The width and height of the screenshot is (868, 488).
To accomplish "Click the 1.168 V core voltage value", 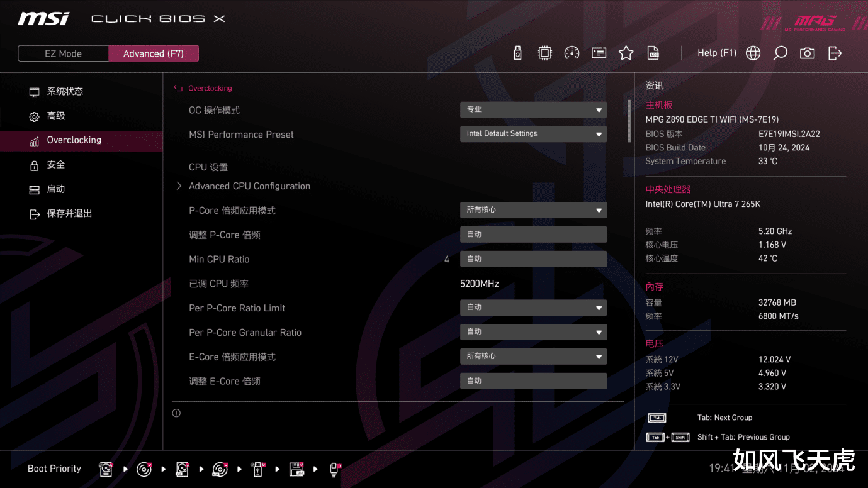I will coord(772,245).
